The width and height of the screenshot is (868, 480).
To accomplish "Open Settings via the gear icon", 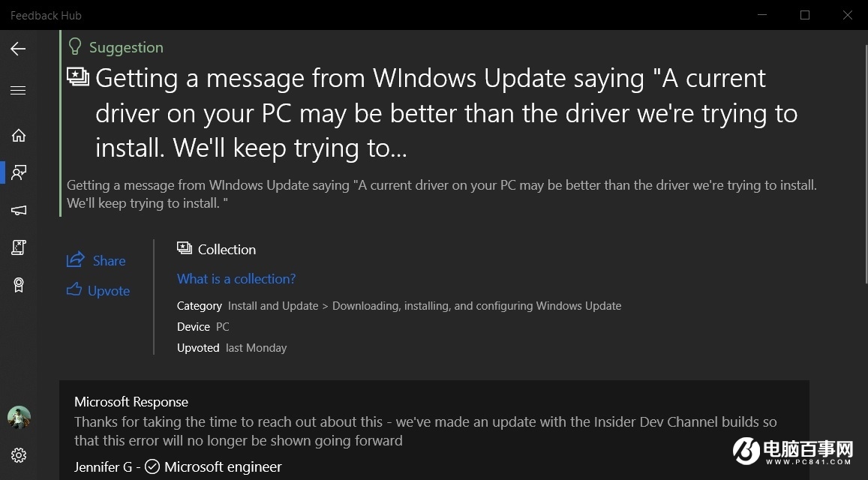I will (x=18, y=455).
